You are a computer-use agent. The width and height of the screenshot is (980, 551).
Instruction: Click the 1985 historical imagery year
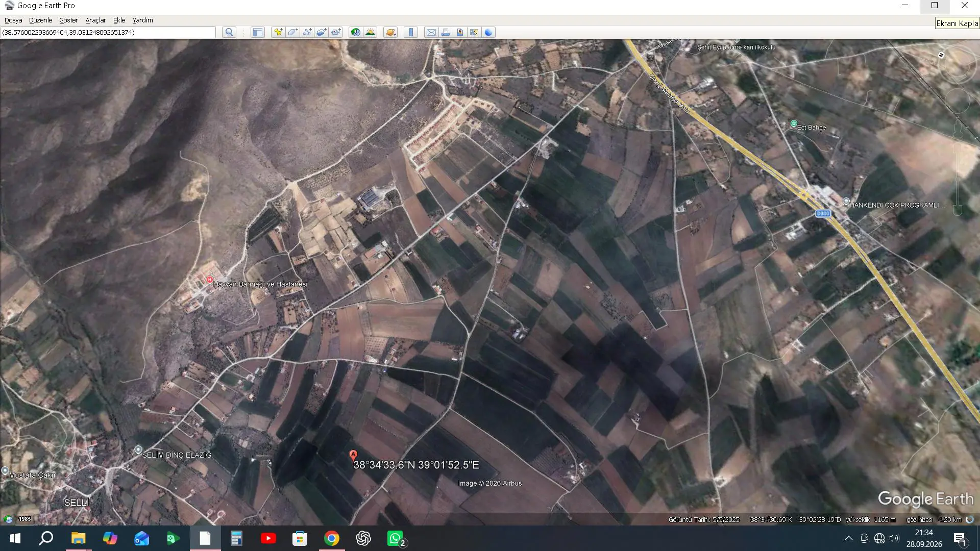point(24,519)
